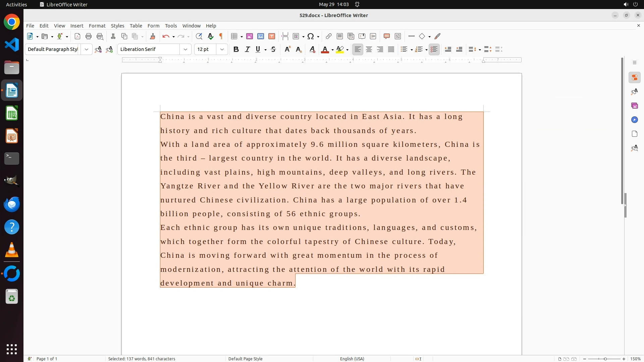Click English (USA) language in status bar

tap(352, 359)
